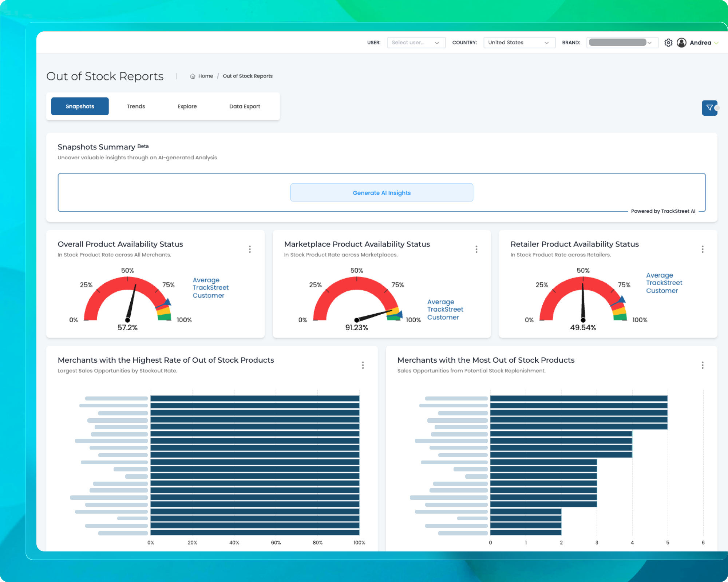Switch to the Explore tab
728x582 pixels.
tap(187, 106)
